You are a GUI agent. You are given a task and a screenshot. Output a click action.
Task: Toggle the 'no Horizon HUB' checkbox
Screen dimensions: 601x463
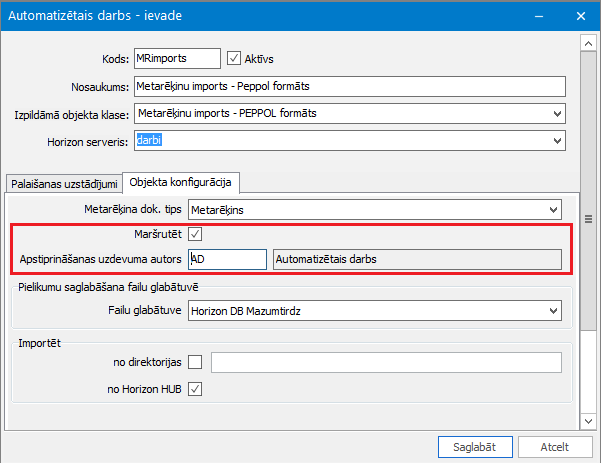pyautogui.click(x=196, y=389)
